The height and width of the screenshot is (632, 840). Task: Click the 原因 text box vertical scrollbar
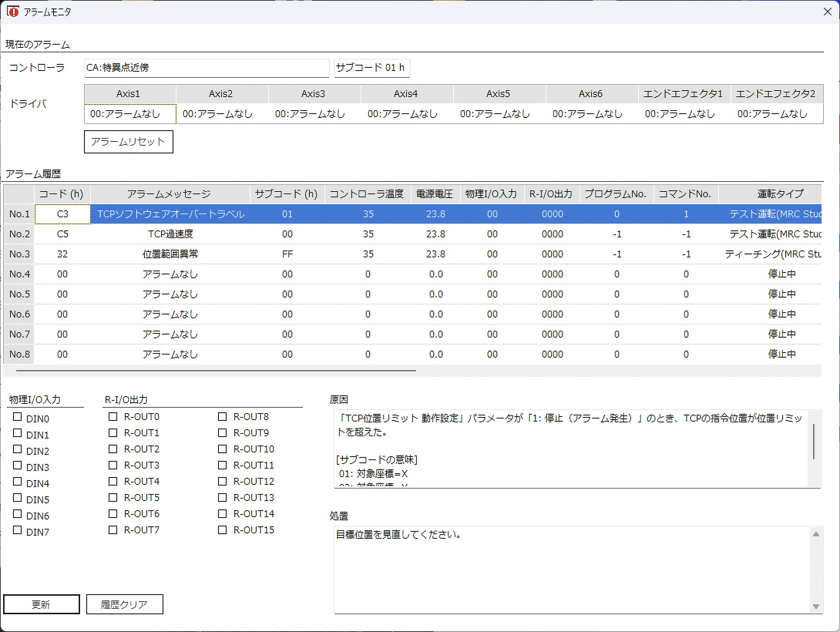click(x=814, y=442)
